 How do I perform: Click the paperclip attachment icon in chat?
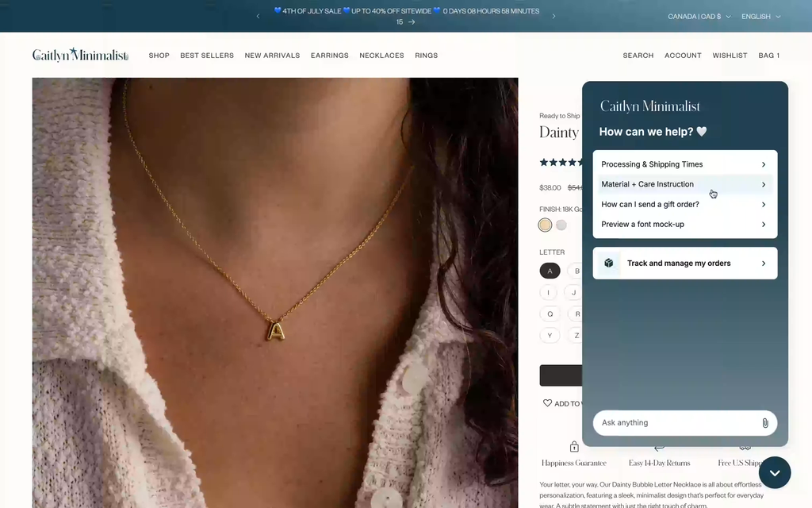(x=765, y=423)
